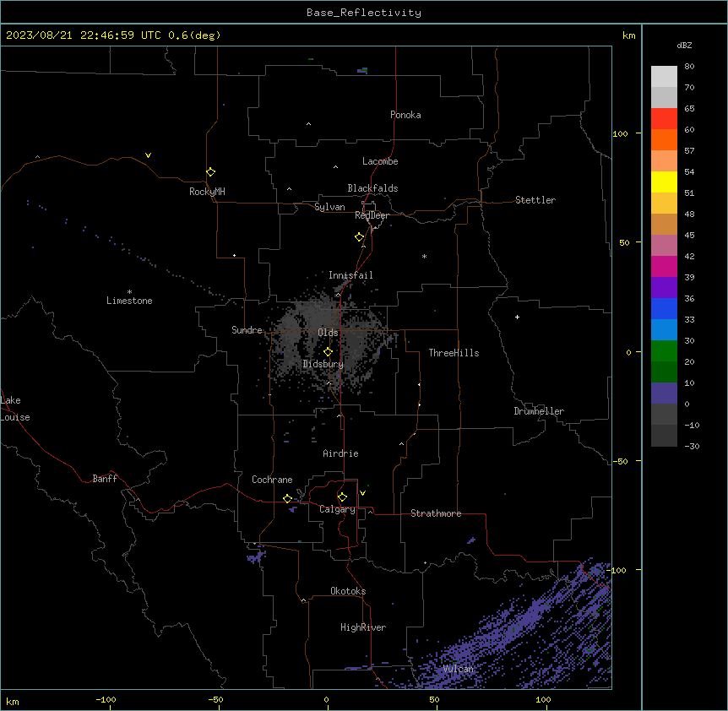Click the -50 tick on the bottom axis

coord(216,699)
